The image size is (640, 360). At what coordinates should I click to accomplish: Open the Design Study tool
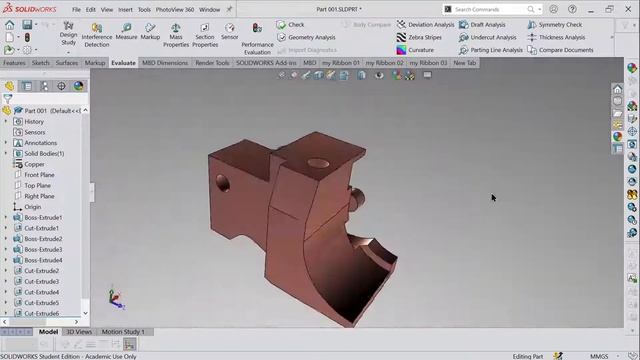(68, 34)
